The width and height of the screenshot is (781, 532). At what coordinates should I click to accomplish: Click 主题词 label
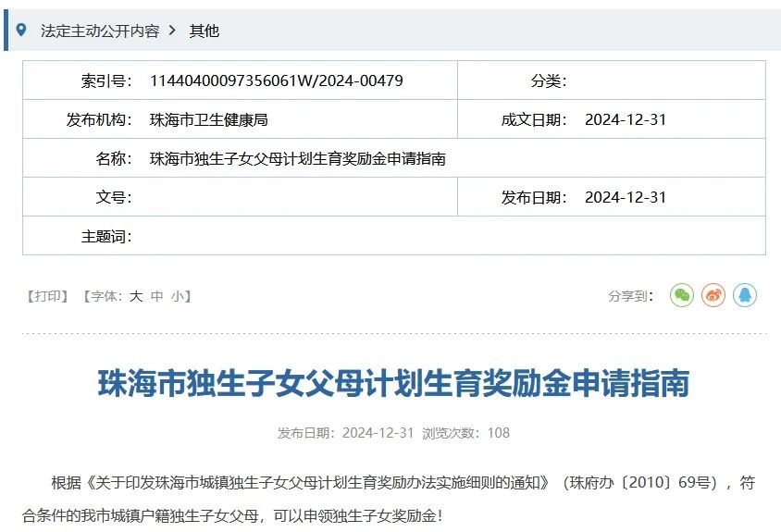106,236
